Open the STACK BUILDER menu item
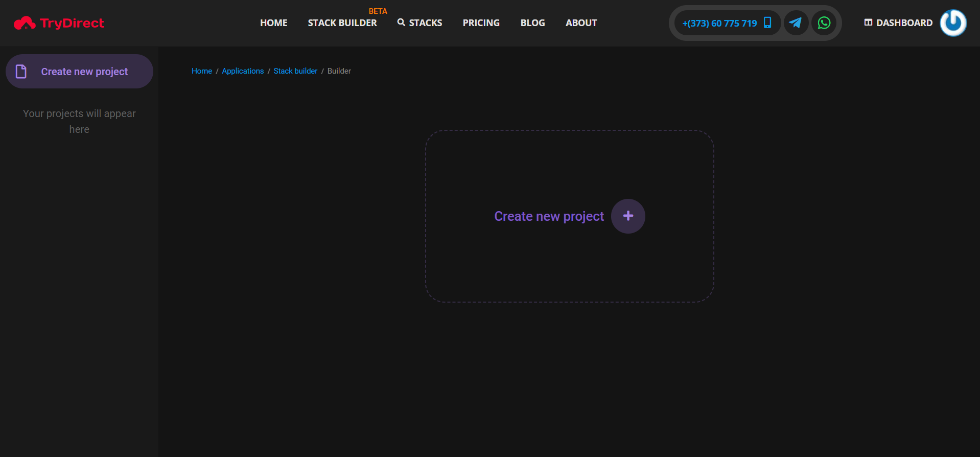This screenshot has height=457, width=980. pos(342,23)
